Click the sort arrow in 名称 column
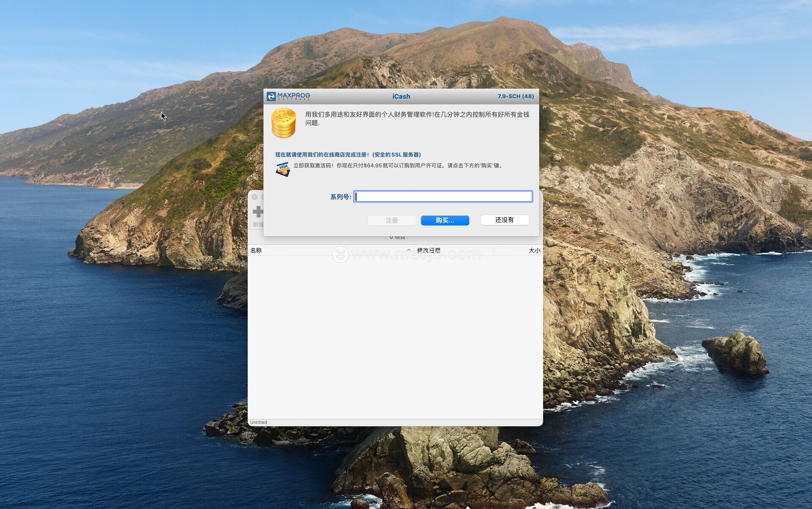 (x=409, y=250)
